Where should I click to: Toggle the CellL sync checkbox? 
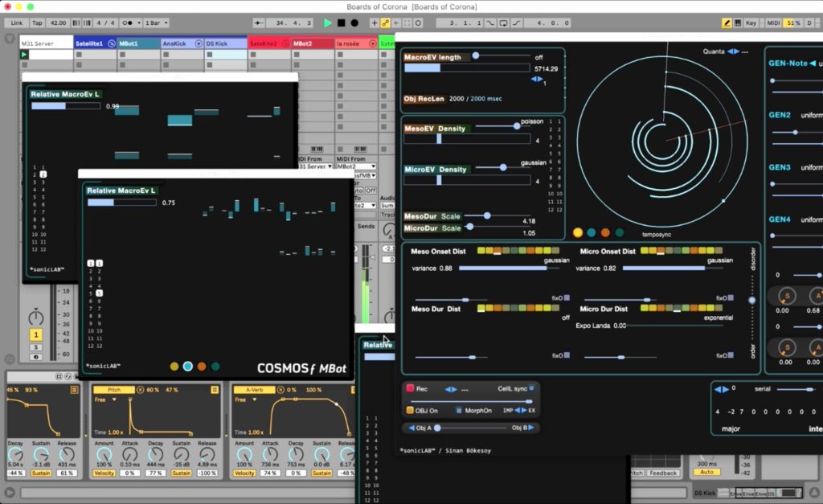pos(531,388)
